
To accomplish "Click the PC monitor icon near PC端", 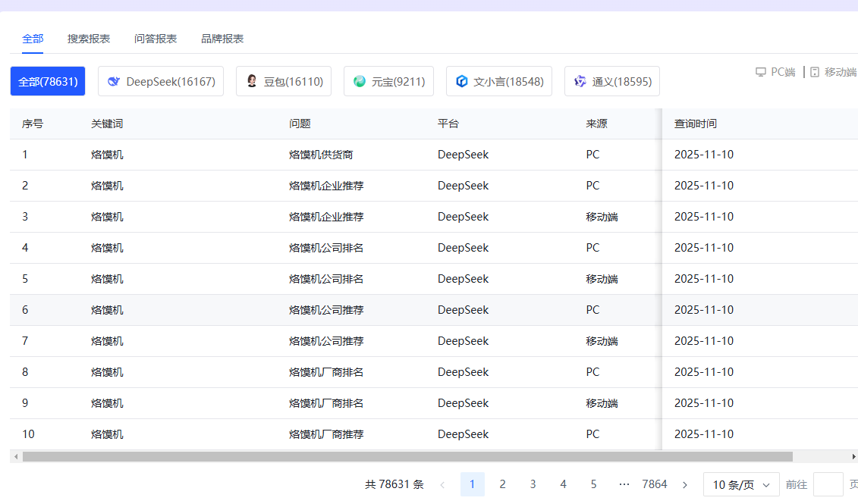I will pyautogui.click(x=760, y=71).
